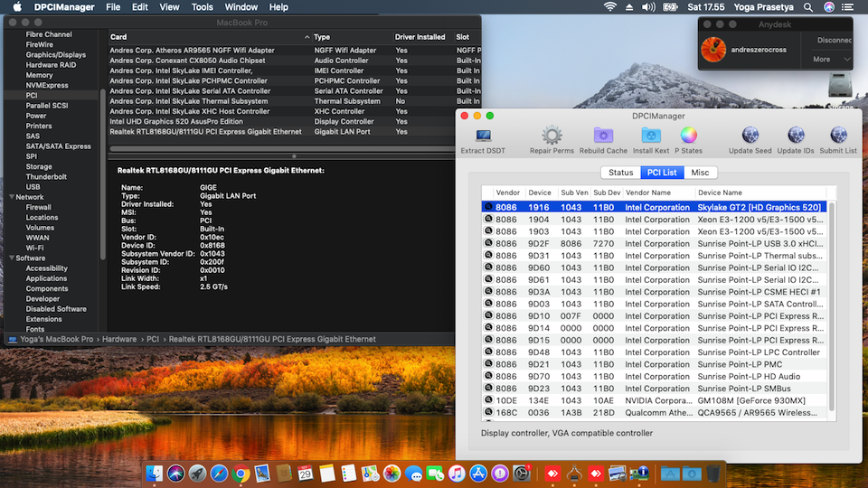The height and width of the screenshot is (488, 868).
Task: Click the Update Seed globe icon
Action: click(750, 136)
